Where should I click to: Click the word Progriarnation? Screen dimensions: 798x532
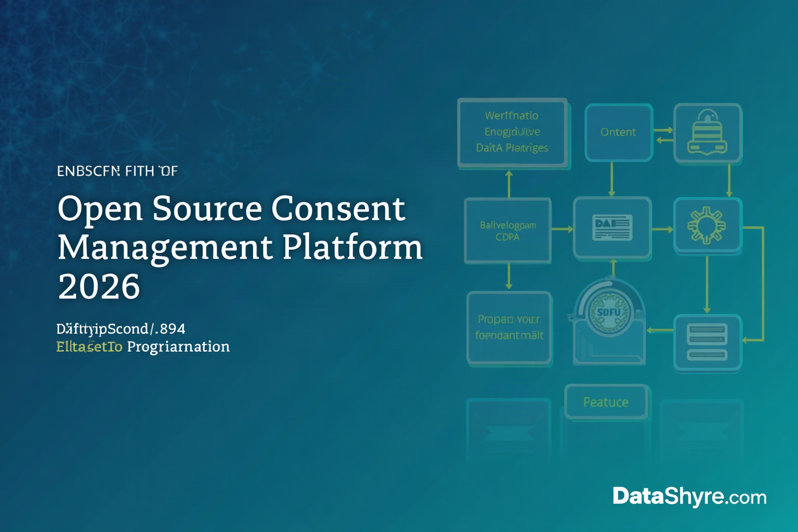point(178,347)
